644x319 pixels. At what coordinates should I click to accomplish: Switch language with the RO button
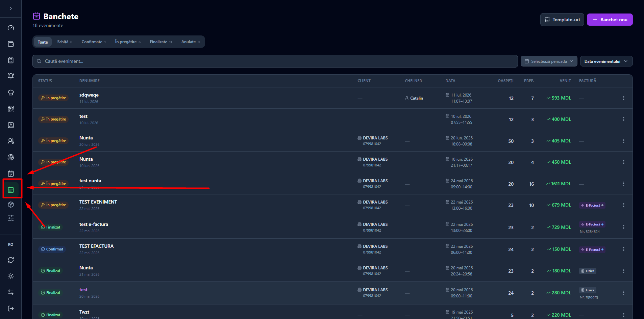tap(11, 244)
